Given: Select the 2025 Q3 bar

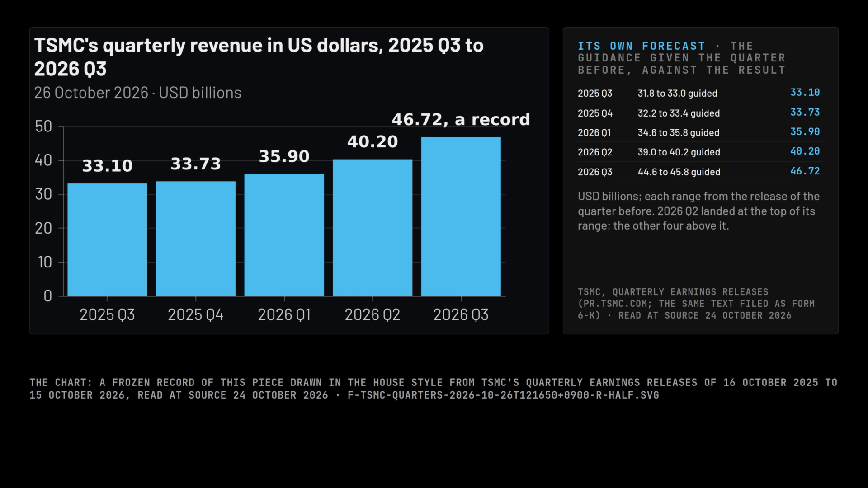Looking at the screenshot, I should pos(107,239).
